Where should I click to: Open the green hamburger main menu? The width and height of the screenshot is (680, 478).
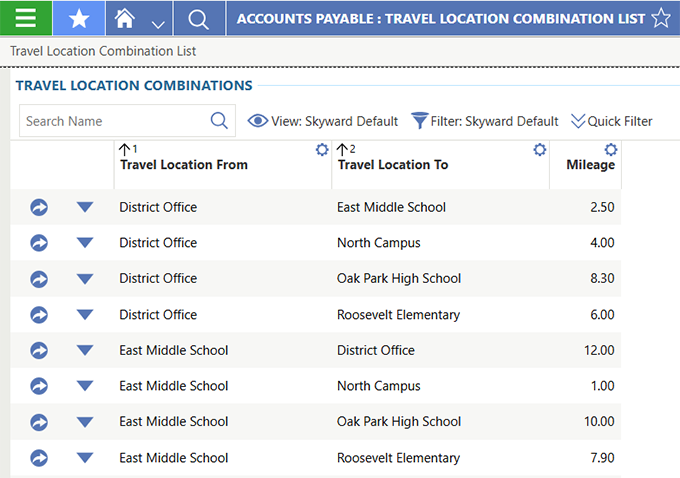click(25, 18)
